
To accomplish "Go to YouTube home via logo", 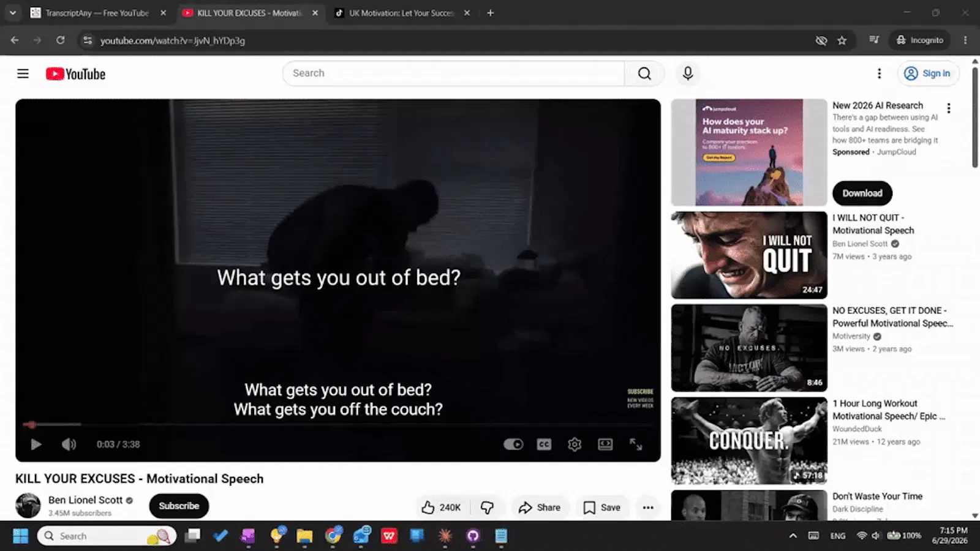I will 75,74.
